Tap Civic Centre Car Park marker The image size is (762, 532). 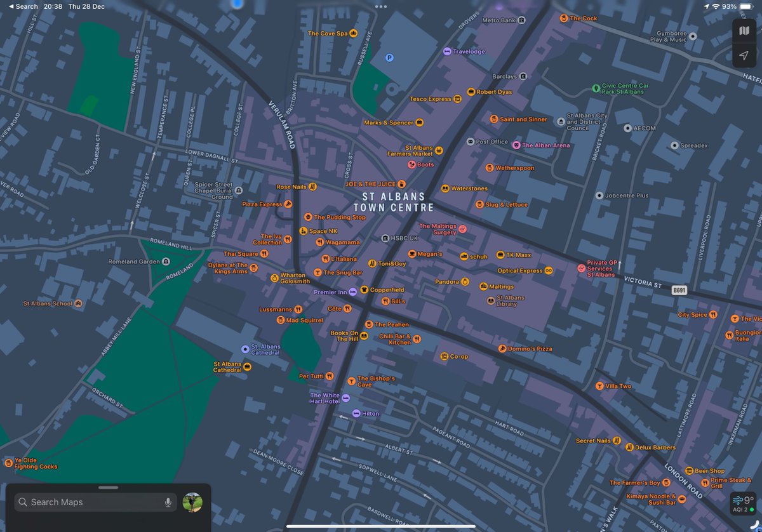pos(596,88)
